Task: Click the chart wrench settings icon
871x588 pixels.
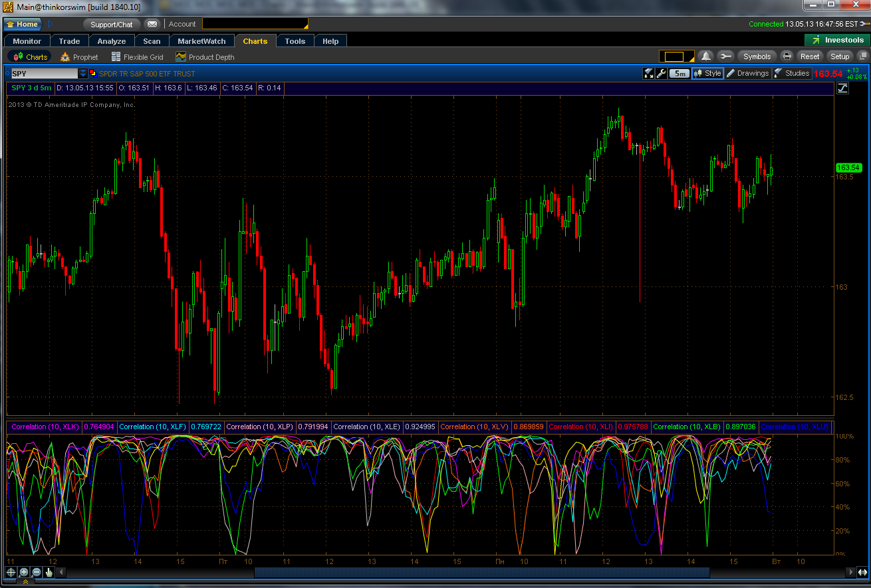Action: (661, 73)
